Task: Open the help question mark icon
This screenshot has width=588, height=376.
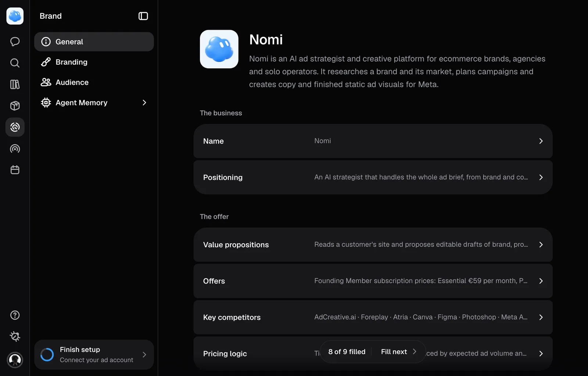Action: (x=15, y=315)
